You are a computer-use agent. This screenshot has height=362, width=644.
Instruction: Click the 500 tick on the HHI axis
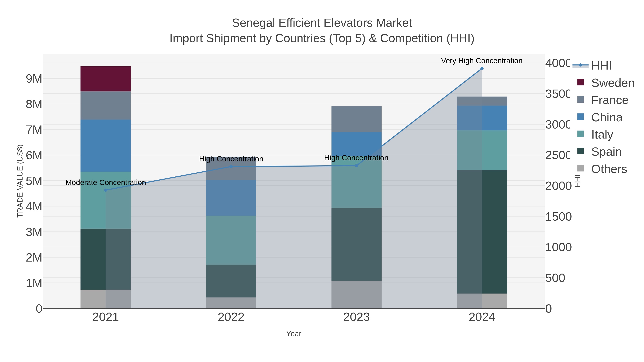(555, 278)
